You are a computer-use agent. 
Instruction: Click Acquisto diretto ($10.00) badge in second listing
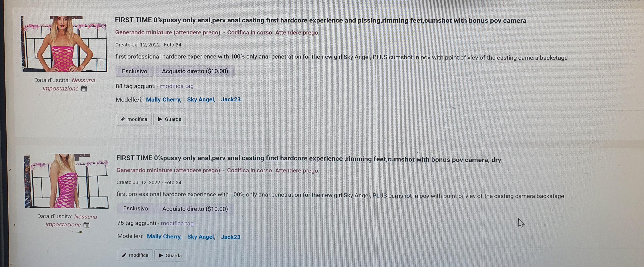(195, 209)
